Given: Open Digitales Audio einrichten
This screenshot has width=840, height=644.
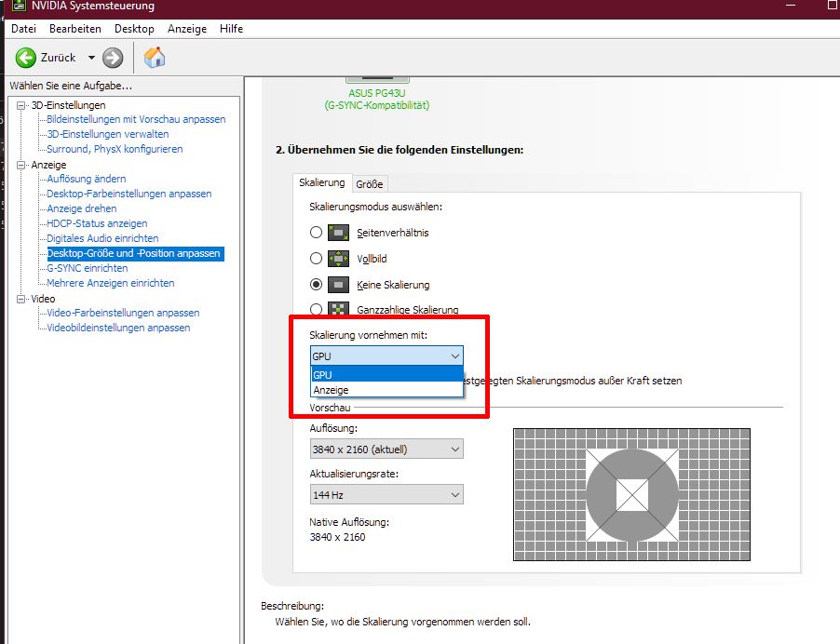Looking at the screenshot, I should point(102,238).
